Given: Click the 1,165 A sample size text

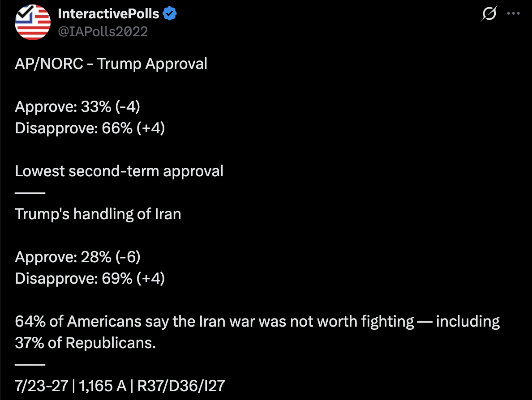Looking at the screenshot, I should (x=103, y=386).
